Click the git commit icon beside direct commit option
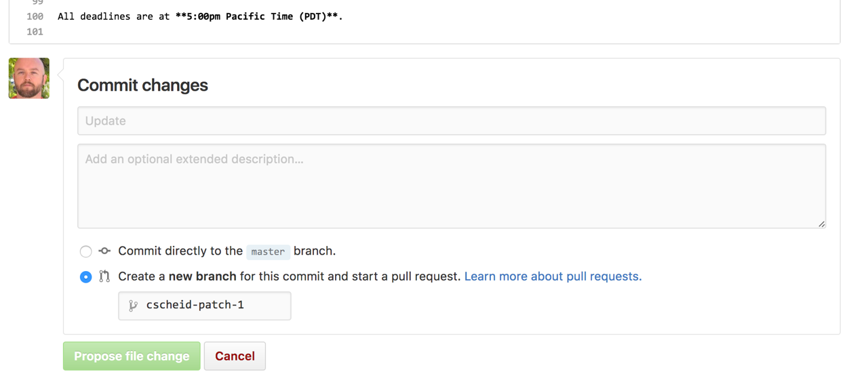Viewport: 868px width, 374px height. [x=104, y=251]
